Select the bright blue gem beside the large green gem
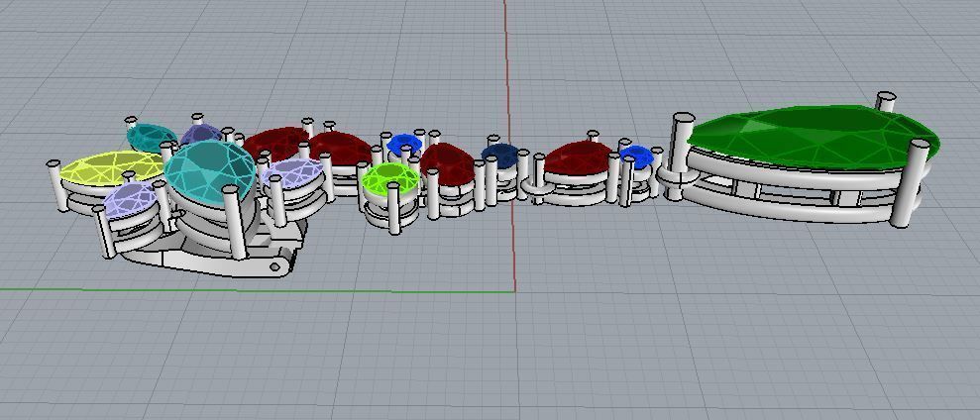980x420 pixels. point(636,157)
